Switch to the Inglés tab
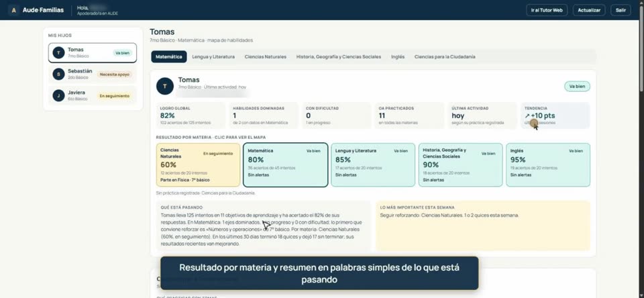 398,57
